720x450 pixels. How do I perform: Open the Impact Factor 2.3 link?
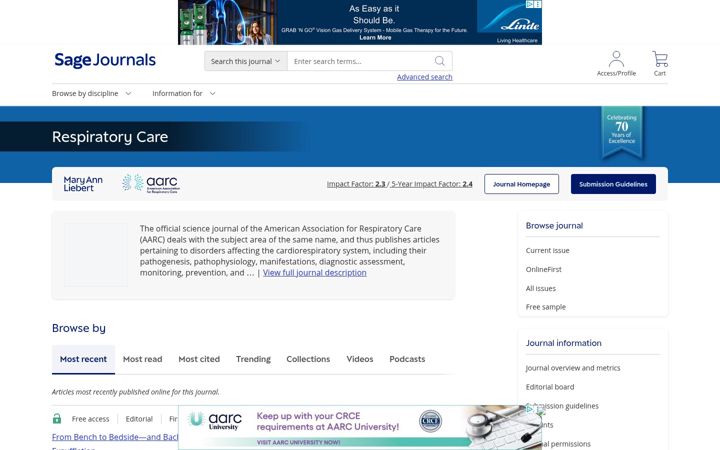point(356,184)
